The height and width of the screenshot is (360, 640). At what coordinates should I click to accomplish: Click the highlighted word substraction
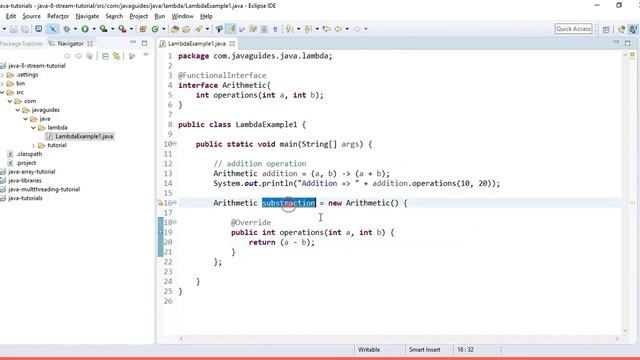289,203
